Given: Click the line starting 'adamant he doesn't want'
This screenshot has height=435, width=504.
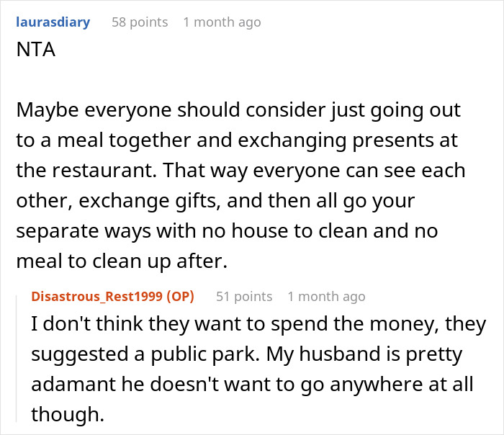Looking at the screenshot, I should [252, 385].
